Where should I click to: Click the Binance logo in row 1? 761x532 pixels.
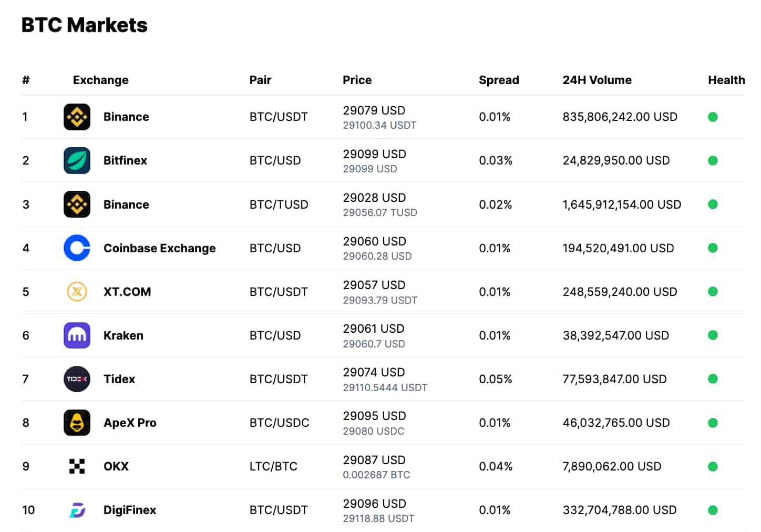tap(77, 117)
